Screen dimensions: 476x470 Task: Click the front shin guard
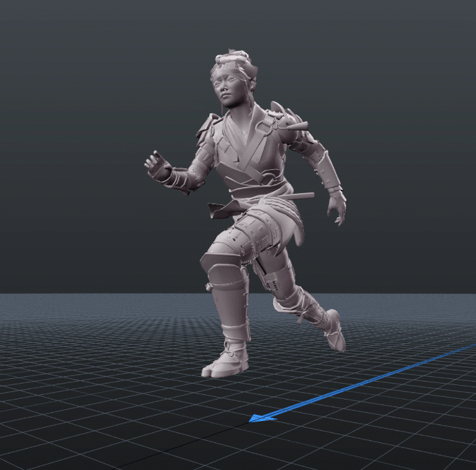tap(226, 311)
